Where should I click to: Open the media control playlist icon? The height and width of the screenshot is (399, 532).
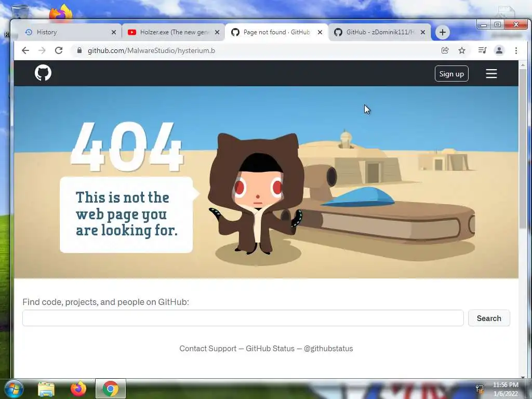point(482,50)
